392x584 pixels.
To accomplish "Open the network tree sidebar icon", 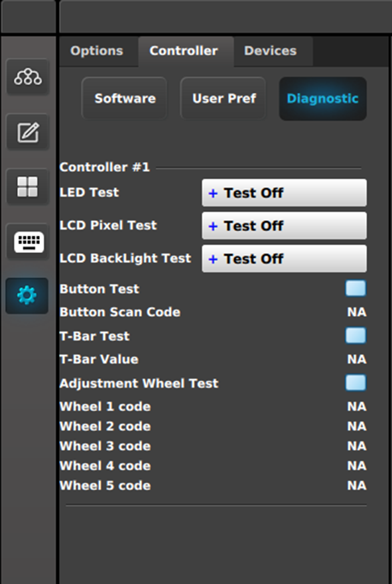I will 28,77.
